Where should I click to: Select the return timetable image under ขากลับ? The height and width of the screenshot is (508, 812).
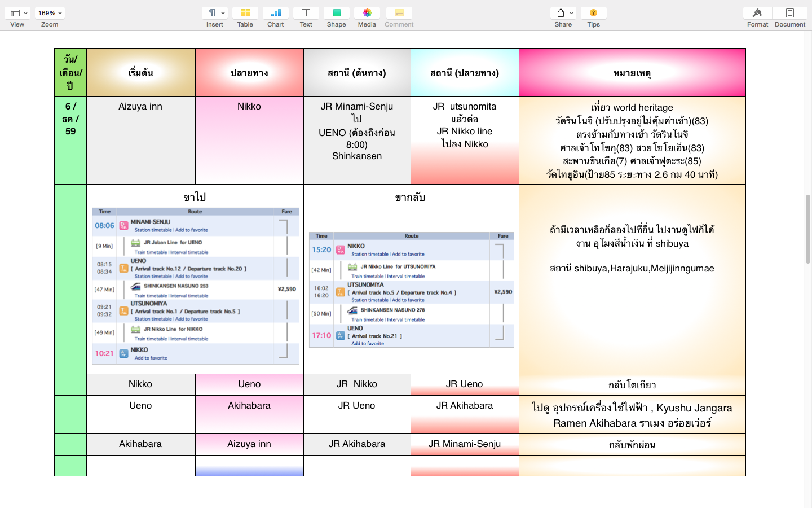(412, 290)
